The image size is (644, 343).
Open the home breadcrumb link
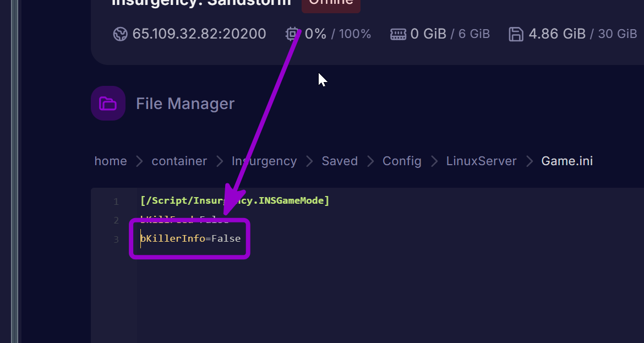tap(111, 161)
